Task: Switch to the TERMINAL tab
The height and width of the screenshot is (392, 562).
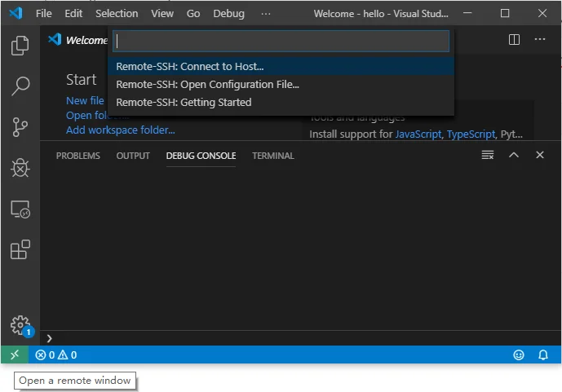Action: [272, 156]
